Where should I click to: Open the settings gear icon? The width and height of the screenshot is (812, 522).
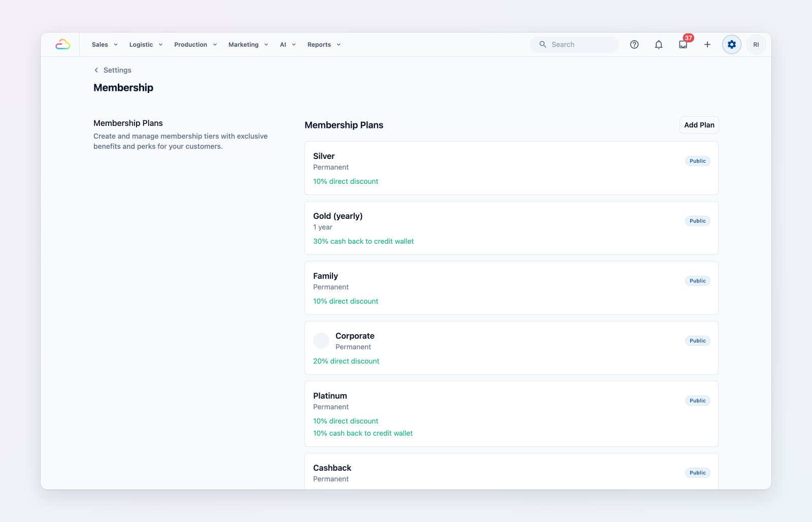pos(732,45)
